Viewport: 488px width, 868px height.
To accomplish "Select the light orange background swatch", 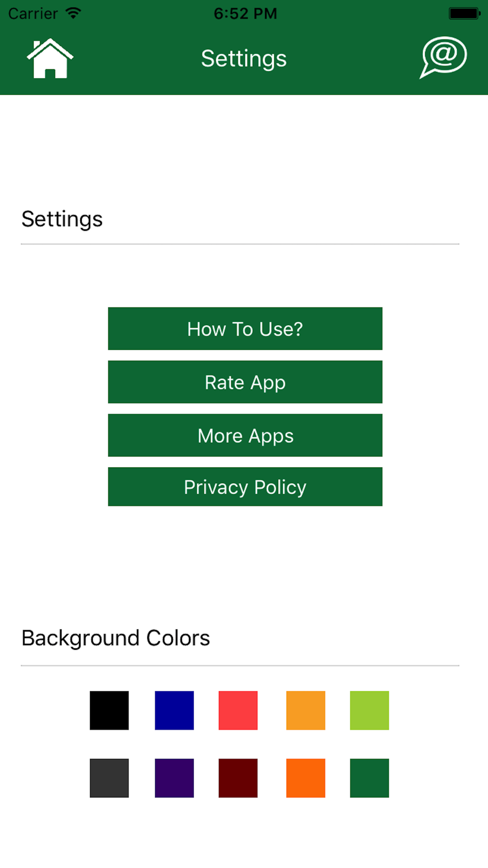I will click(x=305, y=710).
